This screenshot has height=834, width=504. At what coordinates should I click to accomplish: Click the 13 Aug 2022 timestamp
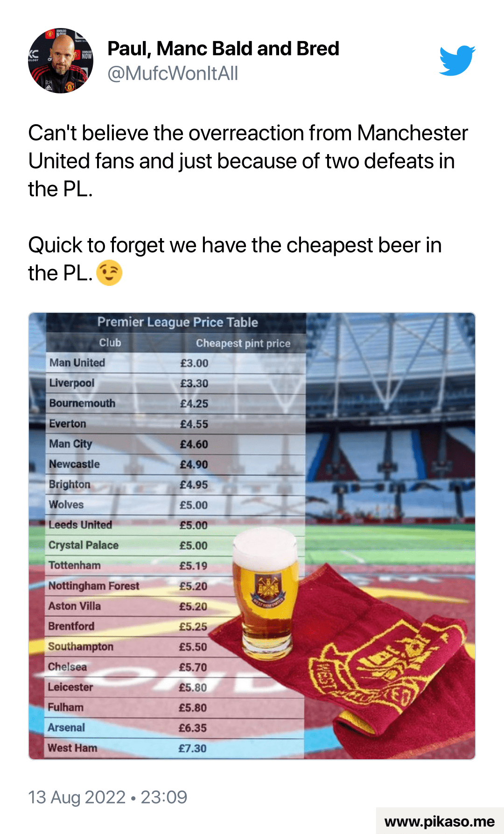point(107,797)
